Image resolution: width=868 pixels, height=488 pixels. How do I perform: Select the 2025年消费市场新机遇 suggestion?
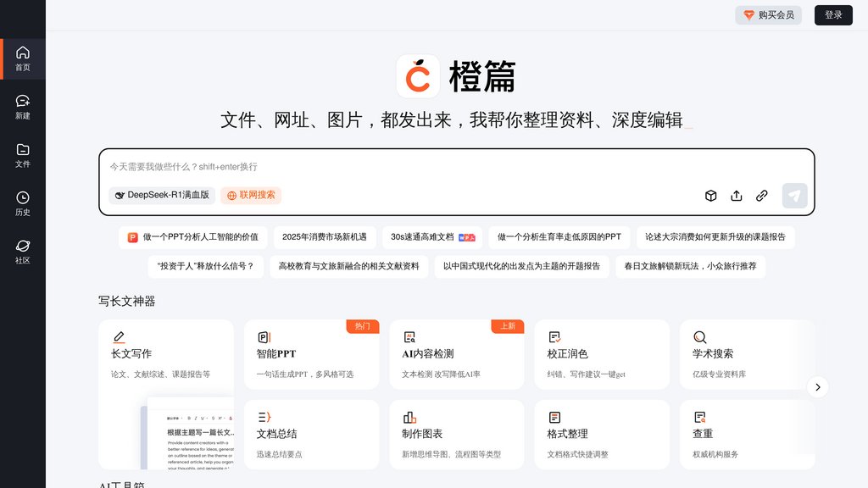325,237
